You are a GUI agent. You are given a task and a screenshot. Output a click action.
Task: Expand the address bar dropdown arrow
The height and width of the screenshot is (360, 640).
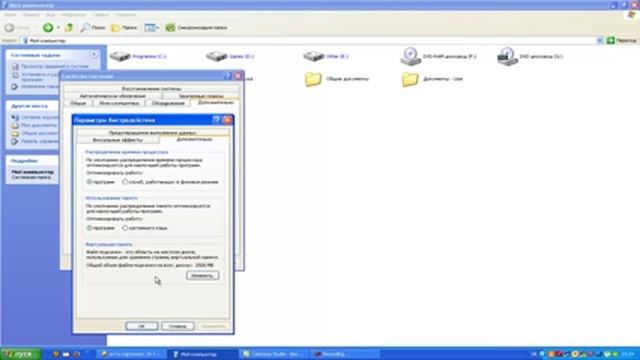(600, 40)
